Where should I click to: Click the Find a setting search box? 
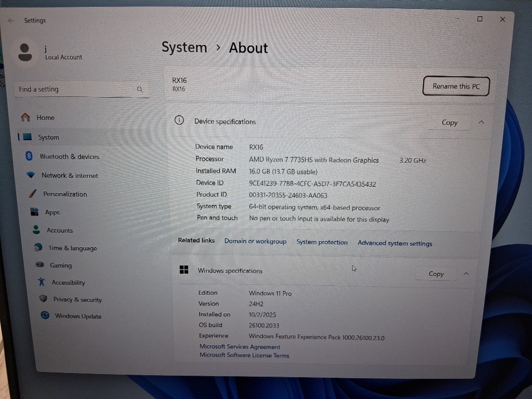click(75, 89)
